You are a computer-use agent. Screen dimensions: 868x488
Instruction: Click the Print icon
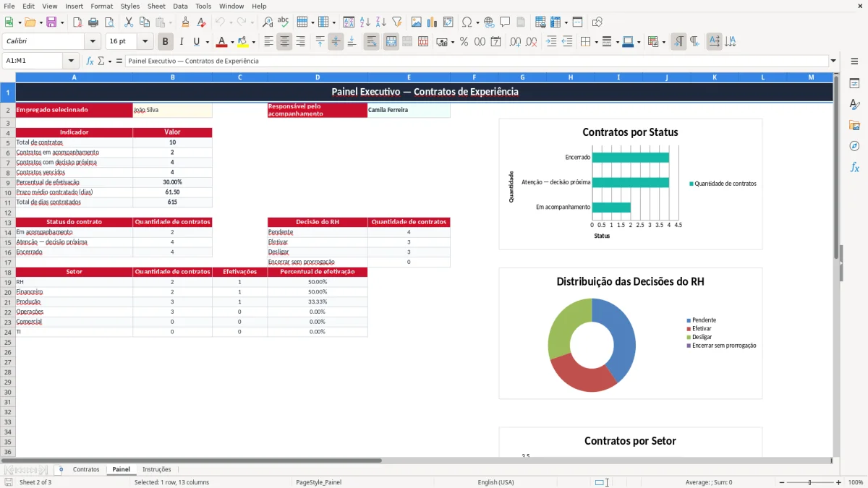(92, 22)
